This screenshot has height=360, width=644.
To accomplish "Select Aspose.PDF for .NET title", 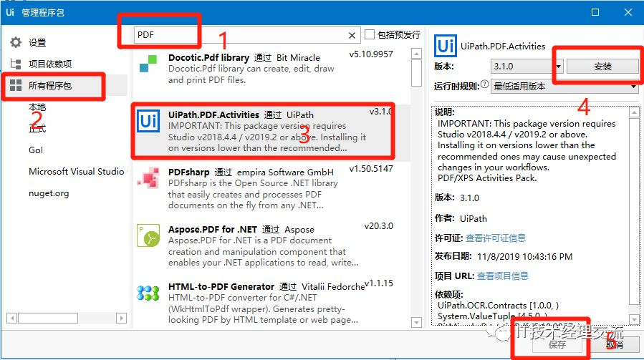I will pyautogui.click(x=213, y=230).
